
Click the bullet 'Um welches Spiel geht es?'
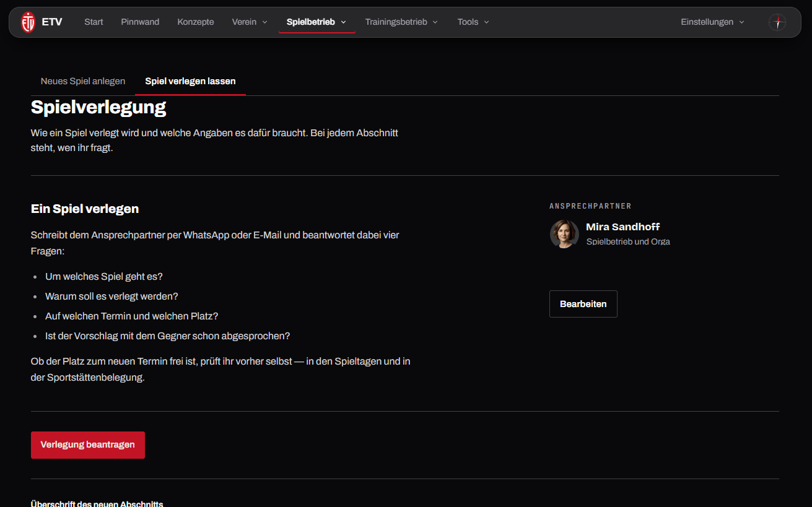[x=104, y=277]
